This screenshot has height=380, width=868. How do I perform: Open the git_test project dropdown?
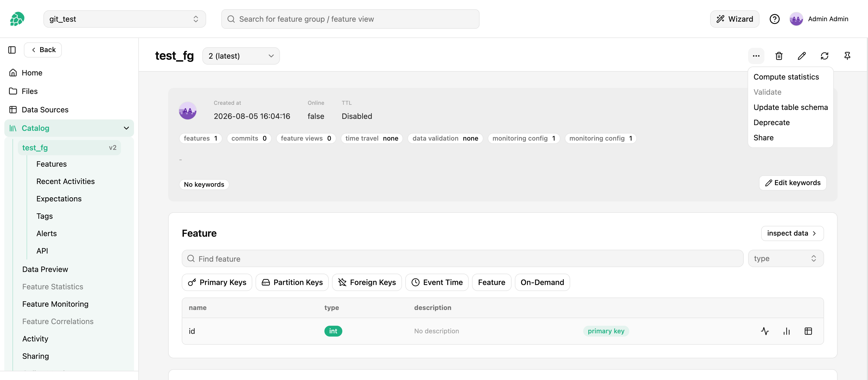click(125, 19)
